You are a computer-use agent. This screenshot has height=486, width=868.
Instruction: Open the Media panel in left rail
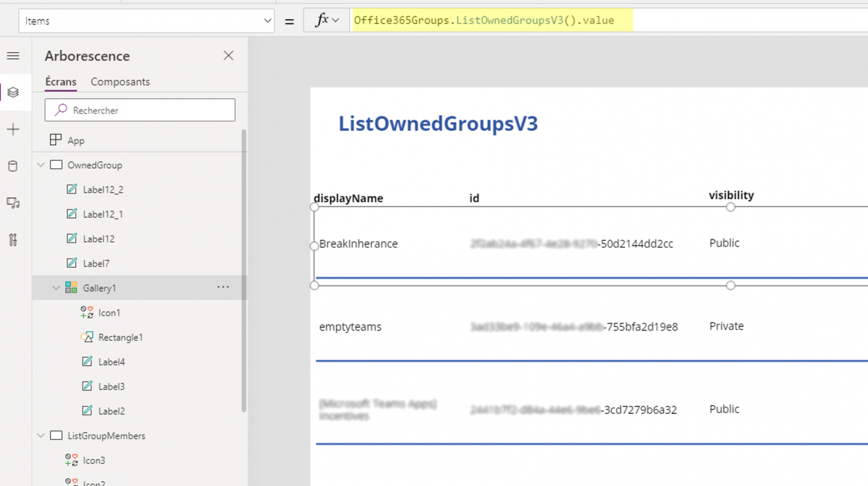point(13,203)
